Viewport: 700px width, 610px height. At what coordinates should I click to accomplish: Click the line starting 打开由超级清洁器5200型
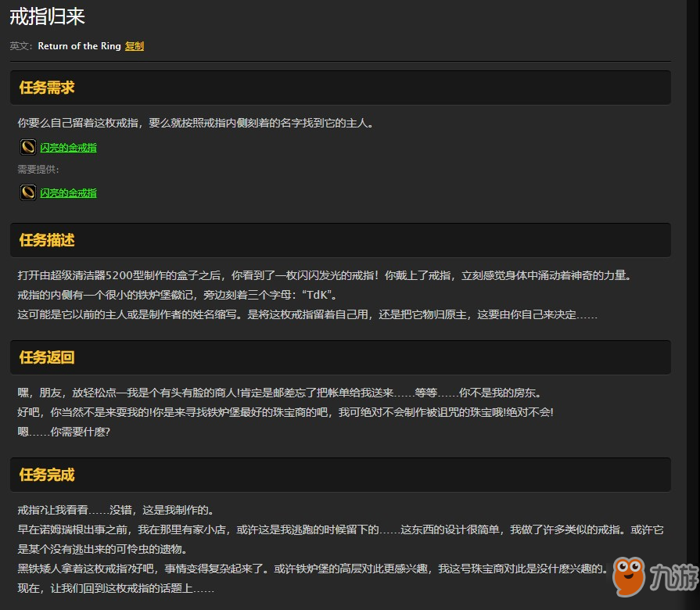(x=325, y=275)
